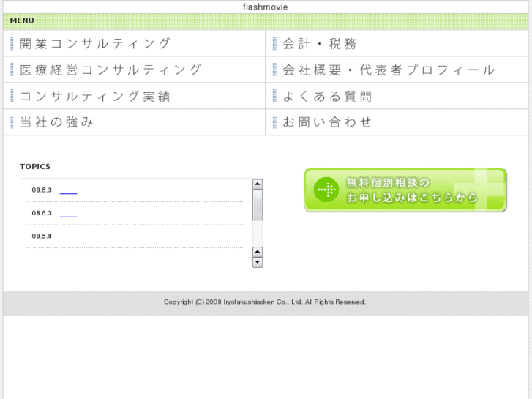Click the 無料個別相談 application banner button
The width and height of the screenshot is (532, 399).
click(405, 190)
